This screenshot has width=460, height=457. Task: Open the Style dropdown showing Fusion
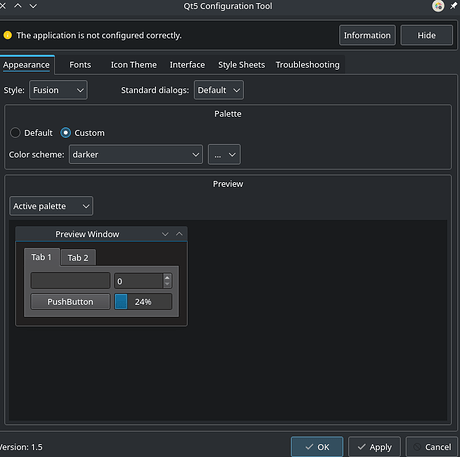58,90
